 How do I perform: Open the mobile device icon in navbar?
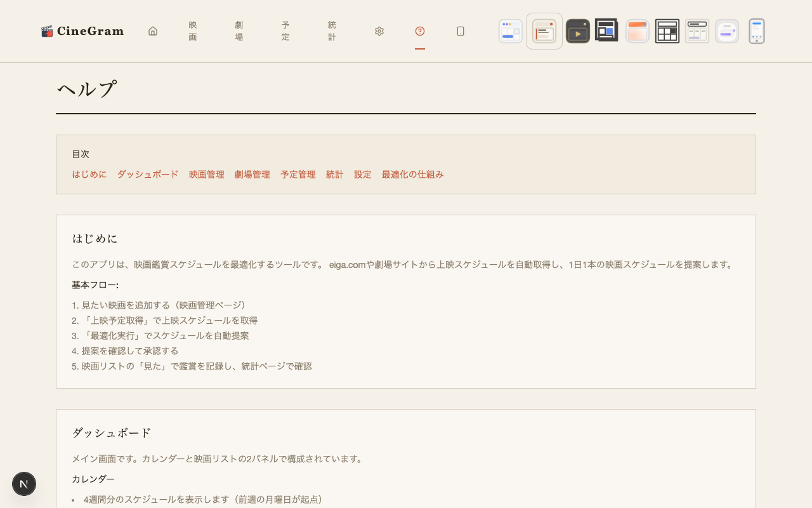[x=461, y=31]
